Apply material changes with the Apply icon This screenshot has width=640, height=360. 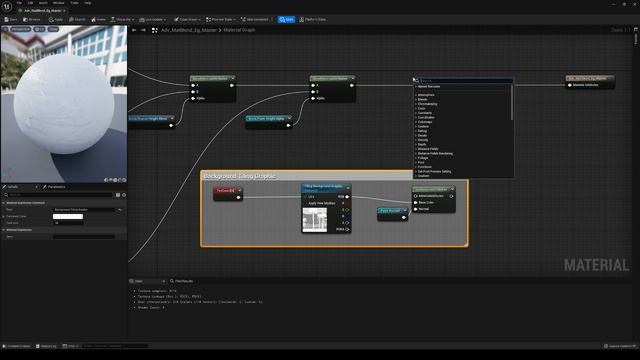[x=56, y=20]
